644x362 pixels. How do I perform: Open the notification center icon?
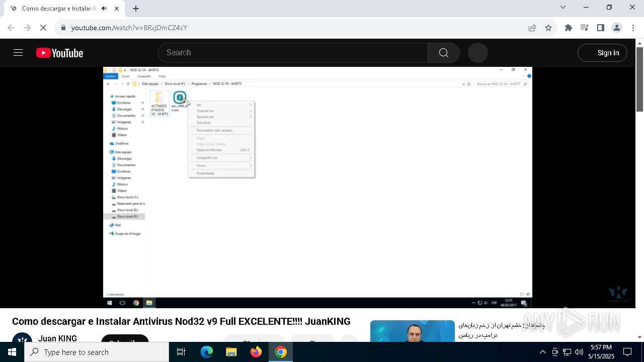click(x=627, y=352)
